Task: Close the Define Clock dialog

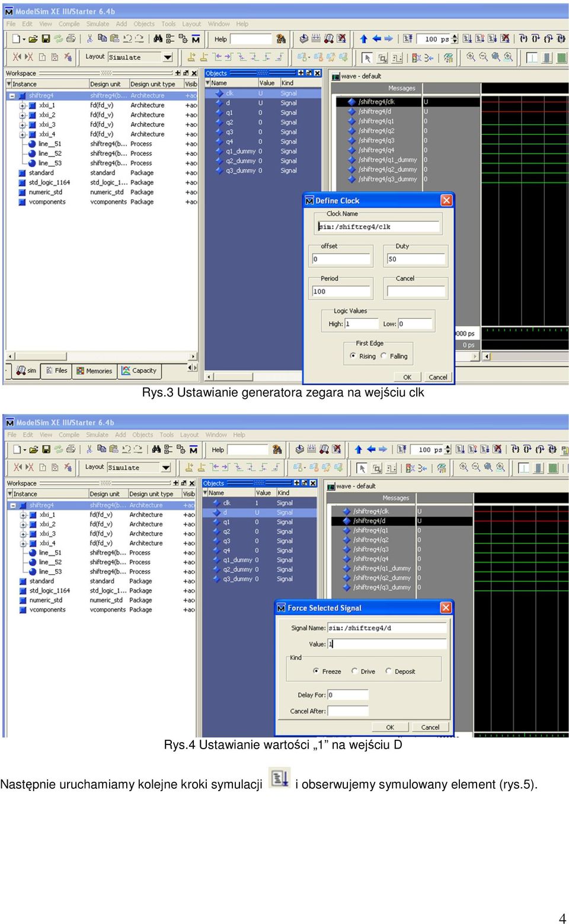Action: pyautogui.click(x=447, y=200)
